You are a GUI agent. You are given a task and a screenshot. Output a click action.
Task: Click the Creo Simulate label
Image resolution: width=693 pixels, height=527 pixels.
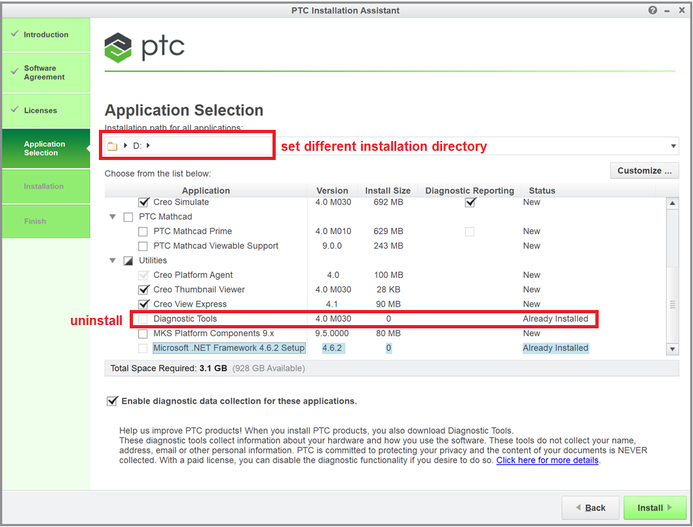[181, 202]
